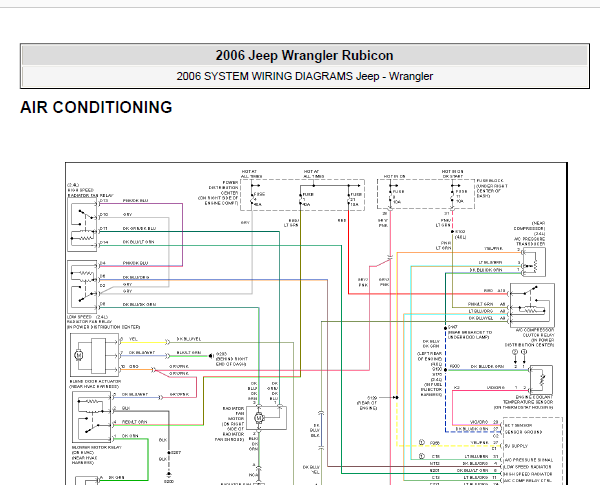Click the low speed radiator fan relay symbol
The width and height of the screenshot is (600, 485).
[x=83, y=287]
